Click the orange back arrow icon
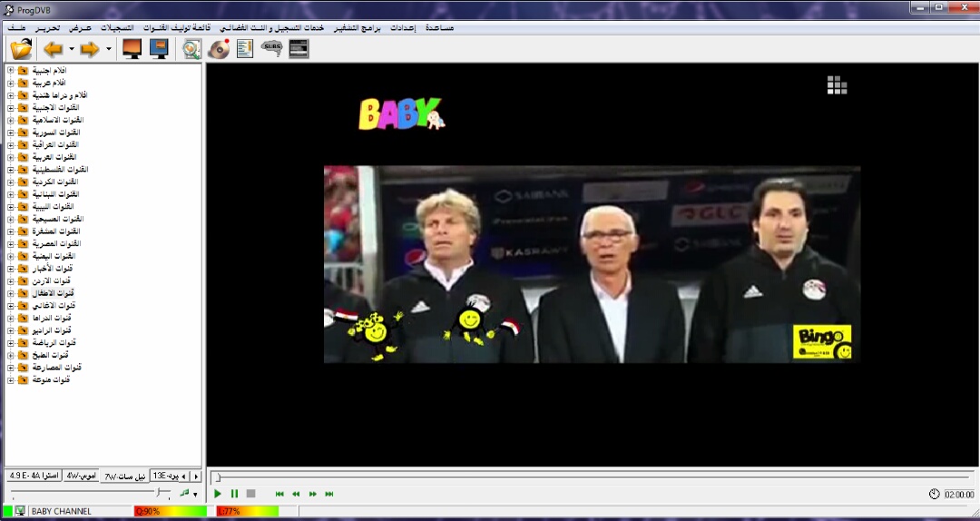This screenshot has height=521, width=980. 54,49
